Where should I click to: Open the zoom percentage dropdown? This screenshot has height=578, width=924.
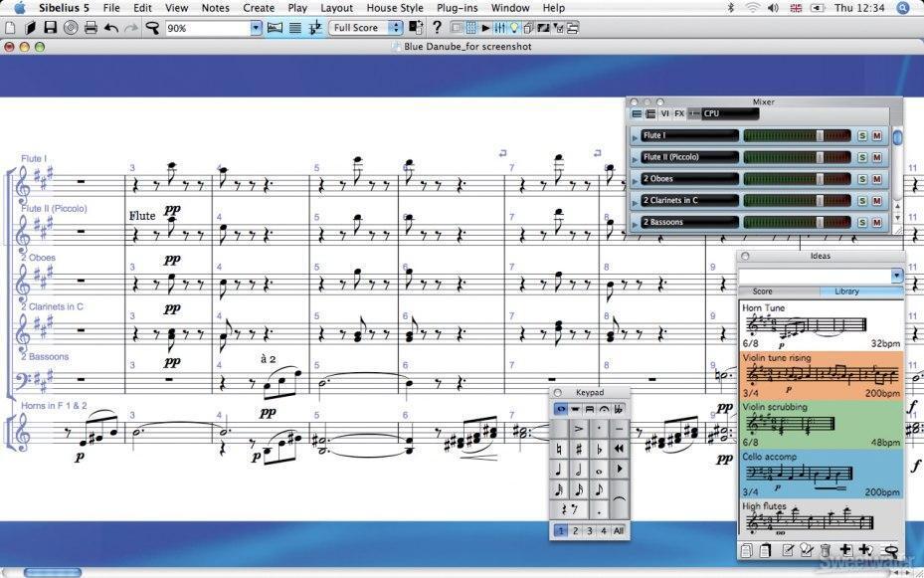(257, 27)
